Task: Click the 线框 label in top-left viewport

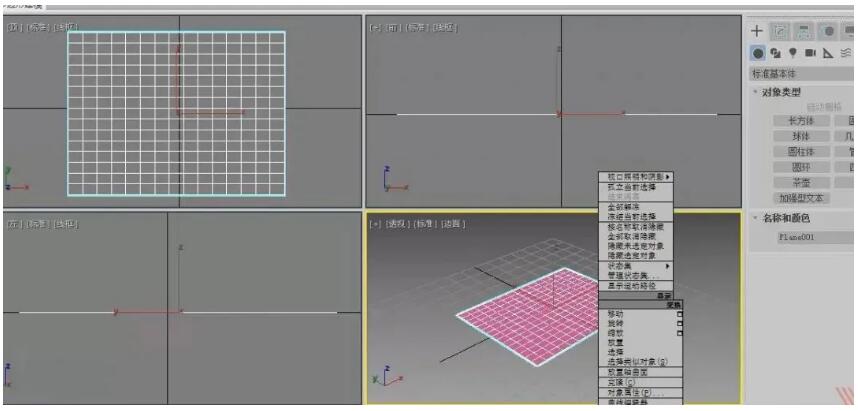Action: (x=67, y=27)
